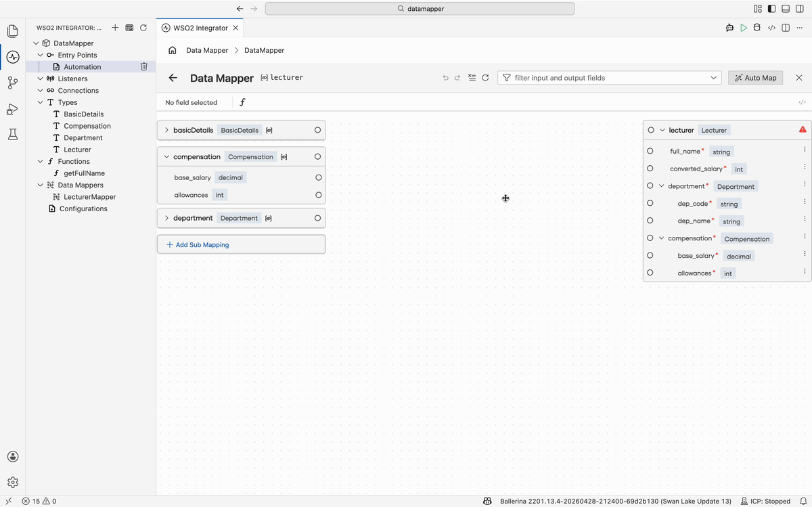Open notifications bell in status bar
Image resolution: width=812 pixels, height=507 pixels.
point(803,501)
